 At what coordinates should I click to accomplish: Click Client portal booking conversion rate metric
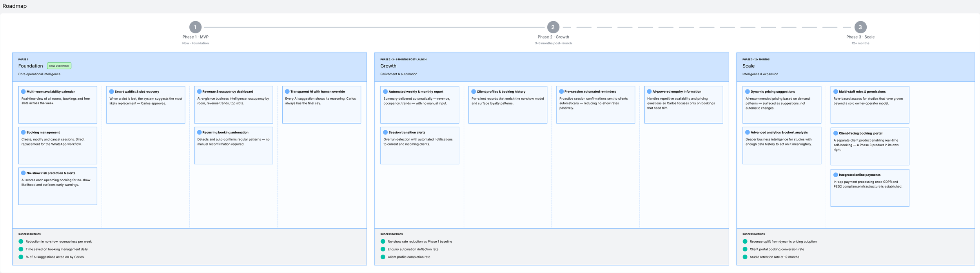click(x=777, y=249)
